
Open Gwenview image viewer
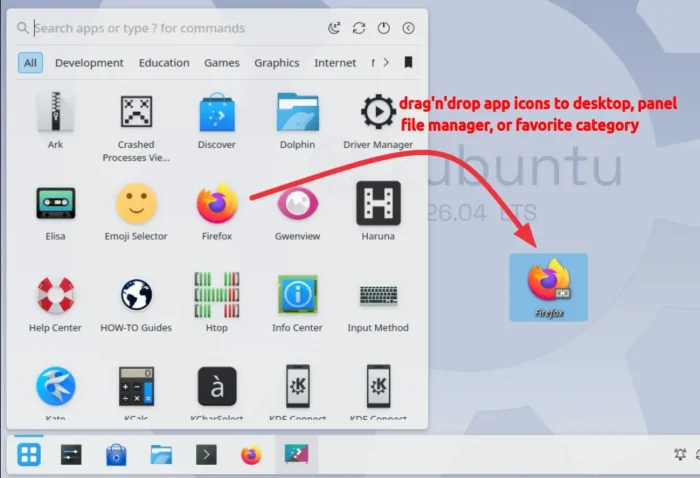297,212
